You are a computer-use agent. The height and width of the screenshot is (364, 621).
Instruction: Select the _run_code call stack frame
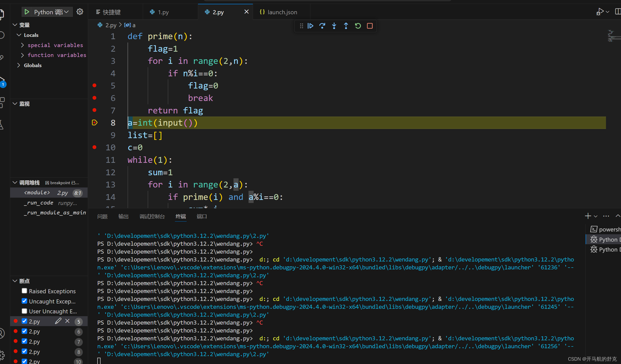coord(38,203)
